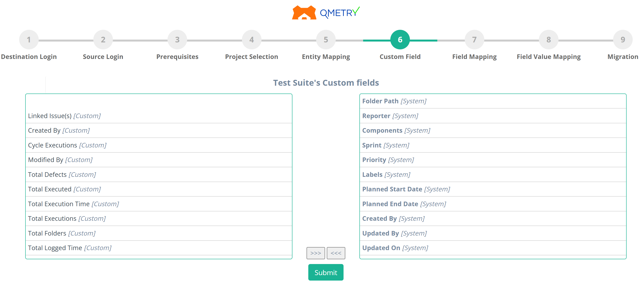644x286 pixels.
Task: Select Created By [System] field
Action: click(493, 219)
